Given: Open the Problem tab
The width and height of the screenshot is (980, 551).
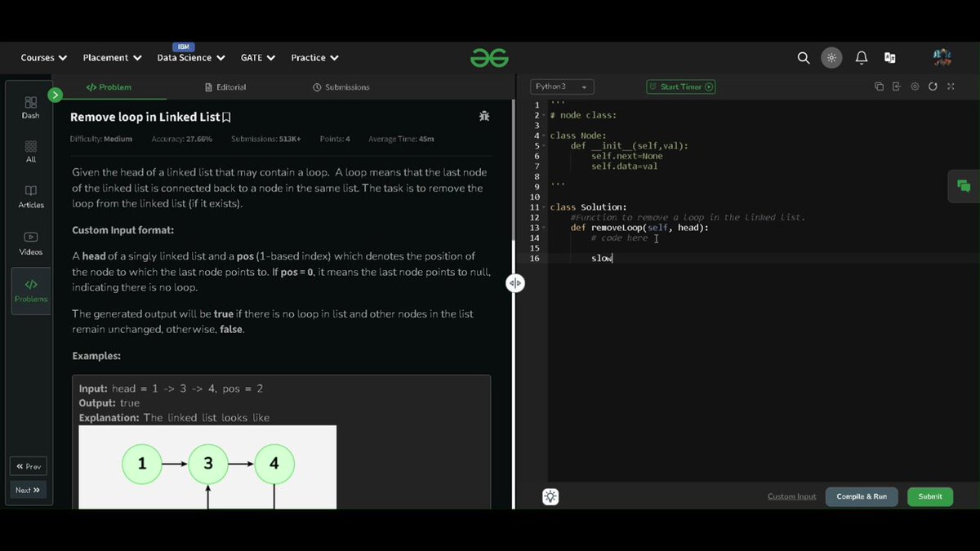Looking at the screenshot, I should (109, 87).
